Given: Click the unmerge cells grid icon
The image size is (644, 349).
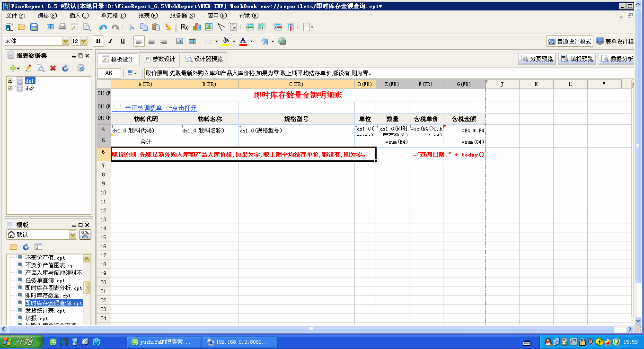Looking at the screenshot, I should (192, 41).
